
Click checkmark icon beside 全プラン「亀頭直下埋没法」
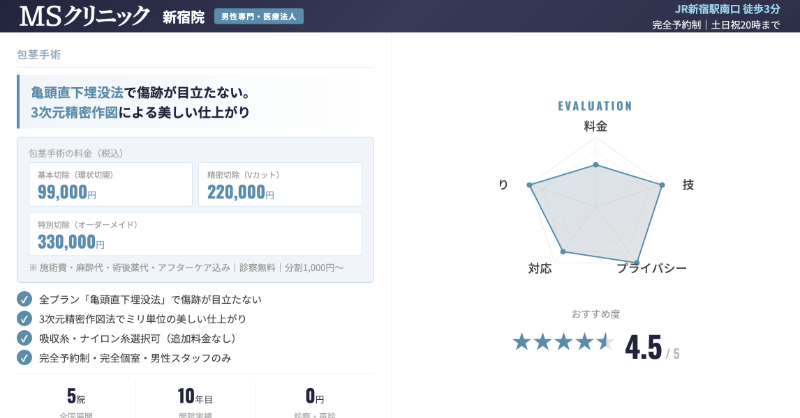25,299
